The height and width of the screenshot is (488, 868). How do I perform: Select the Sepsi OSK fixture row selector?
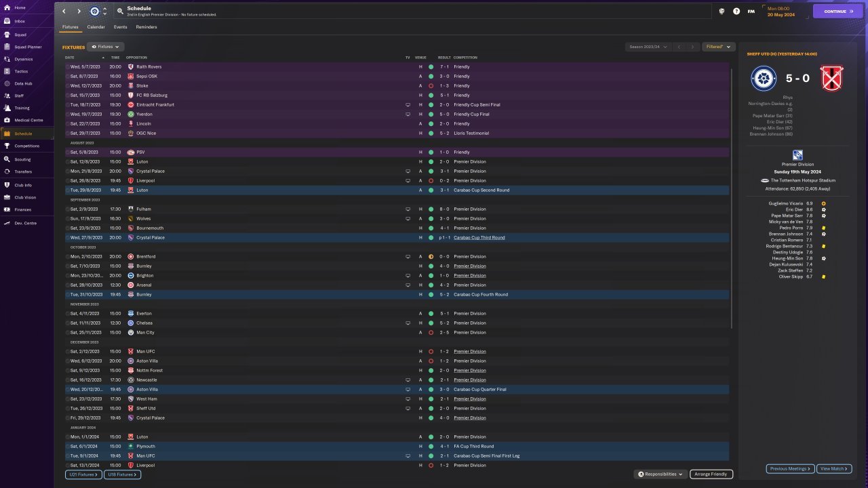pyautogui.click(x=67, y=77)
